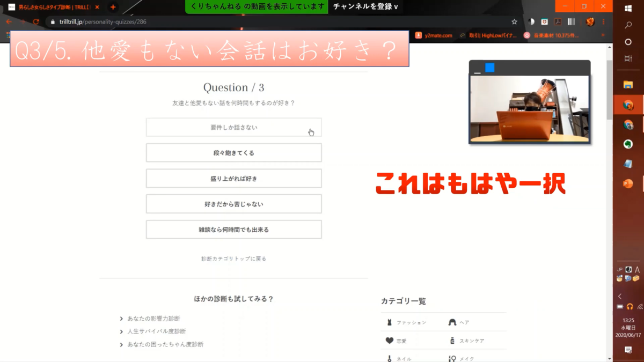Image resolution: width=644 pixels, height=362 pixels.
Task: Choose answer 好きだから苦じゃない
Action: click(234, 204)
